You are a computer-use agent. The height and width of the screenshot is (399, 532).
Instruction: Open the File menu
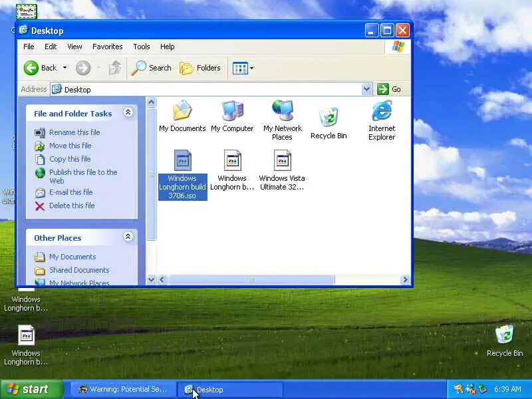29,47
